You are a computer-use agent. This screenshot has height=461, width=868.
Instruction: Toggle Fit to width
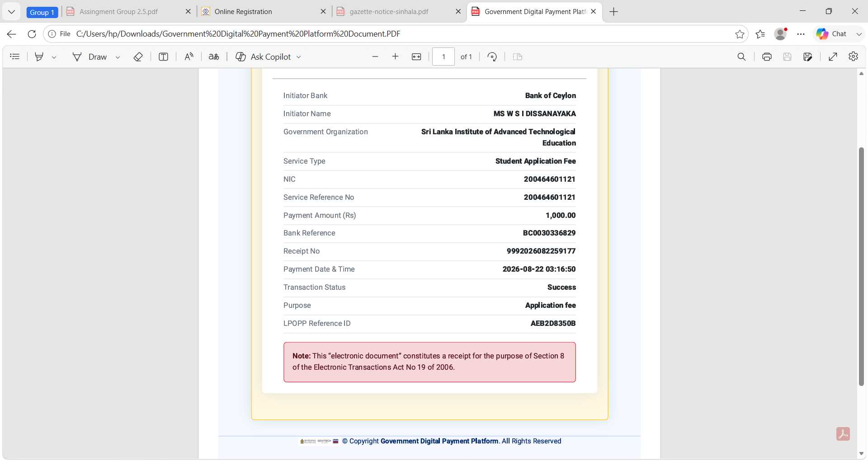[x=416, y=56]
